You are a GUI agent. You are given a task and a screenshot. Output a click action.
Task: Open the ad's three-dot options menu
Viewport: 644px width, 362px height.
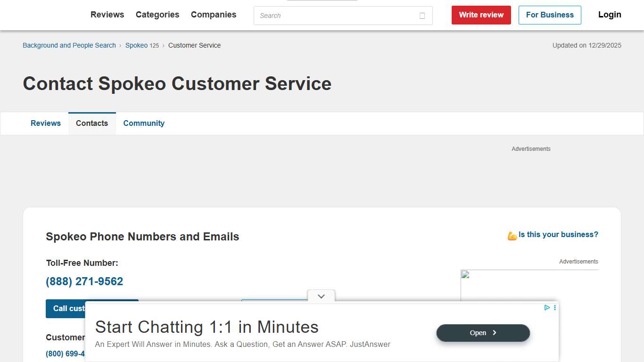pyautogui.click(x=554, y=307)
